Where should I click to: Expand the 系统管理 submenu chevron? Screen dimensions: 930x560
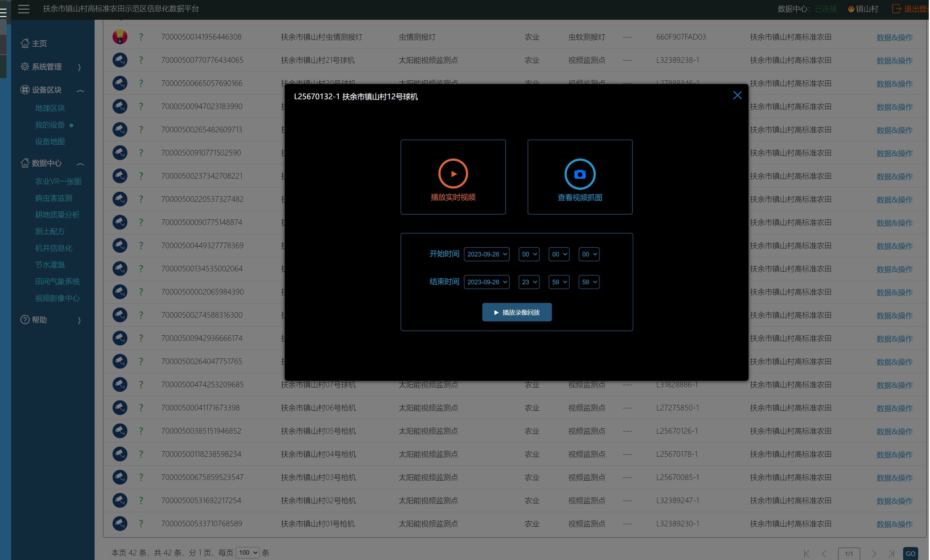click(x=79, y=67)
